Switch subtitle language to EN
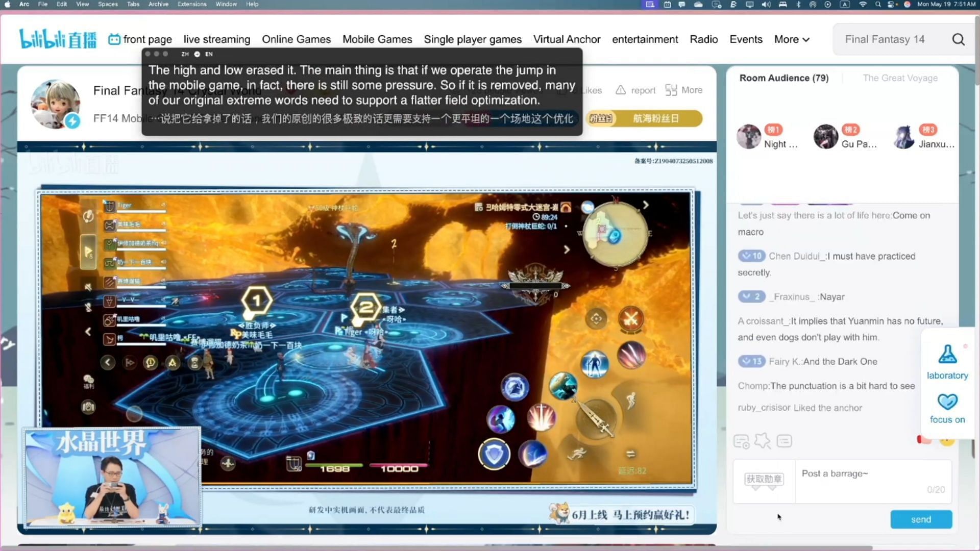 (x=209, y=54)
